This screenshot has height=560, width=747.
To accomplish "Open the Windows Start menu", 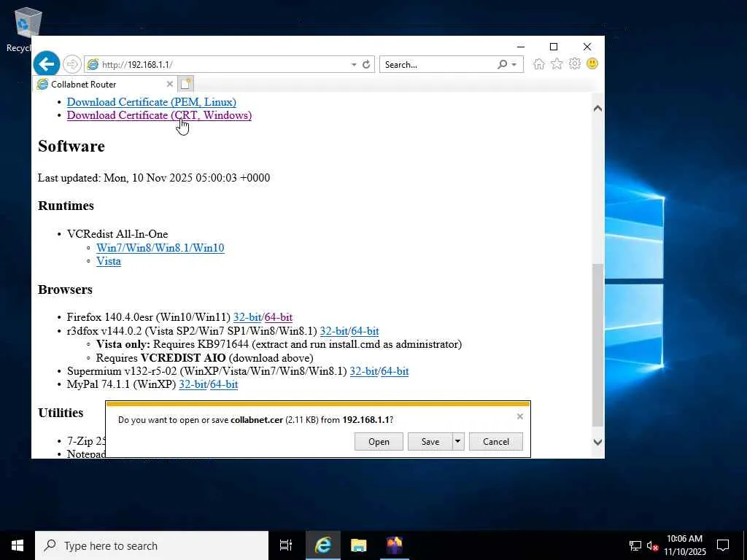I will [18, 545].
